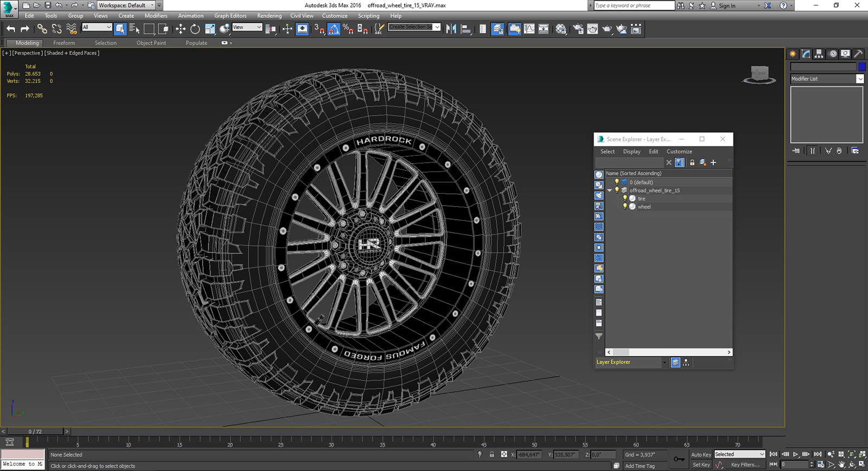Open the Schematic View
The height and width of the screenshot is (471, 868).
point(544,29)
